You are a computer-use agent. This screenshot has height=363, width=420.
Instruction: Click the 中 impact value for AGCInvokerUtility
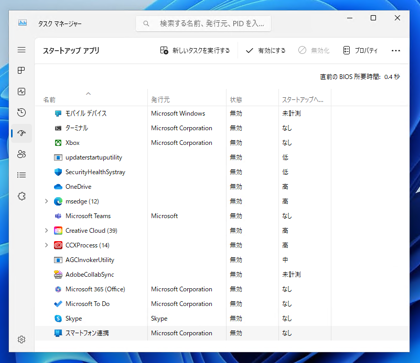[285, 260]
